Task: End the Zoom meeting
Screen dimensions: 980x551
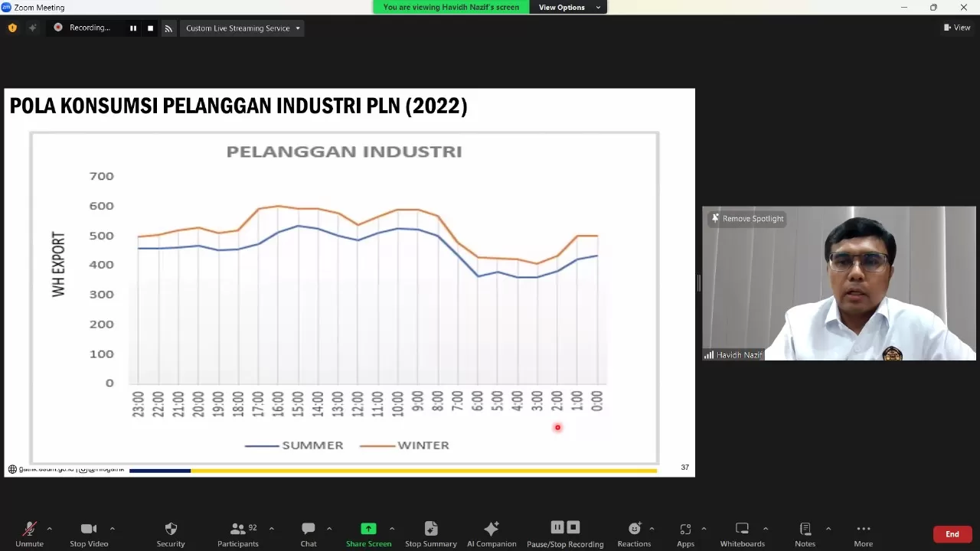Action: (952, 533)
